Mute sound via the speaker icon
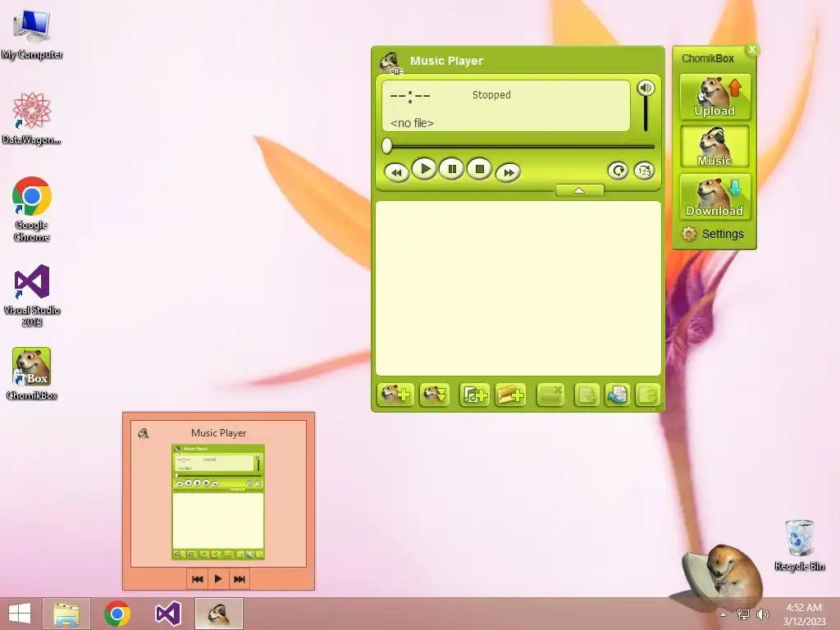Viewport: 840px width, 630px height. [646, 88]
